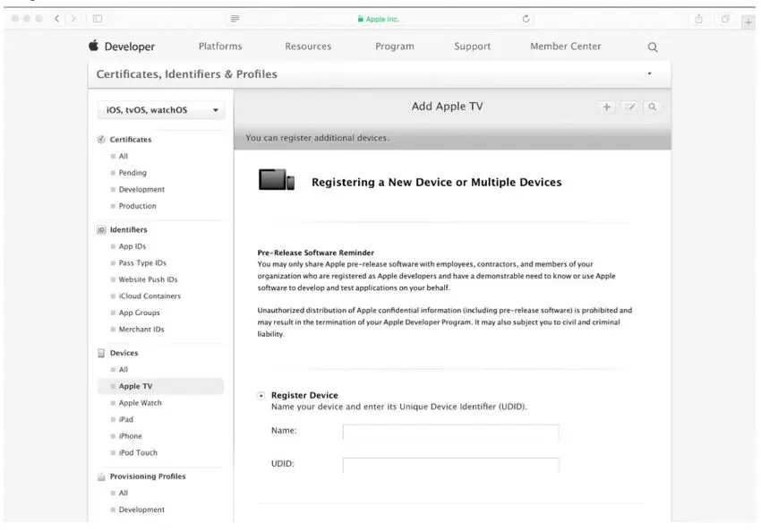Select the Register Device radio button
This screenshot has height=532, width=761.
(x=261, y=396)
